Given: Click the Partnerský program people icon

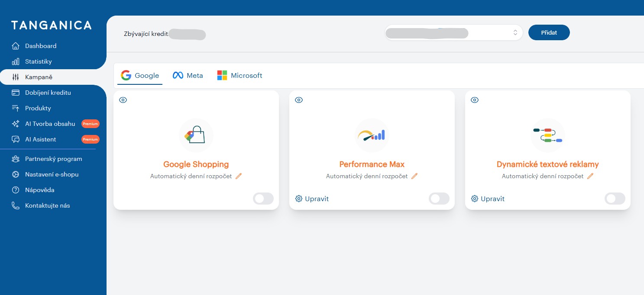Looking at the screenshot, I should pyautogui.click(x=16, y=159).
